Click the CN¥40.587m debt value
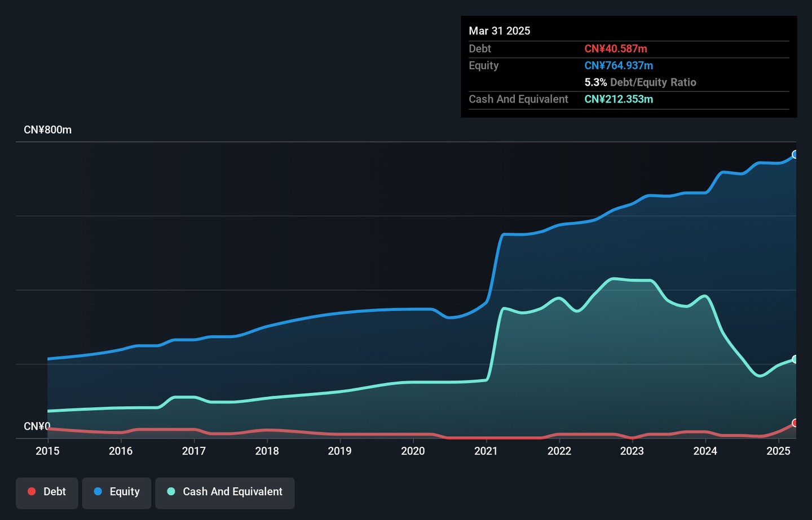 [x=615, y=49]
